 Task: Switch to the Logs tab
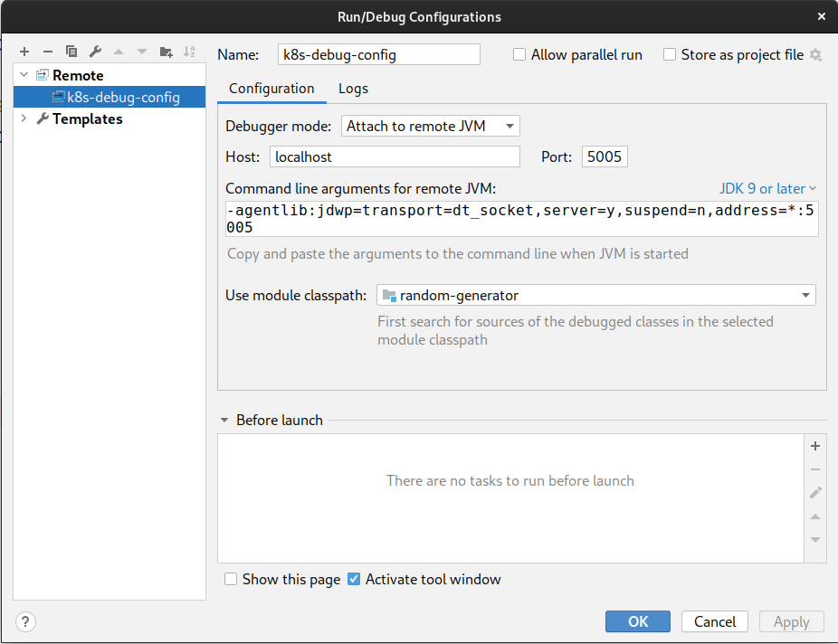(x=353, y=89)
